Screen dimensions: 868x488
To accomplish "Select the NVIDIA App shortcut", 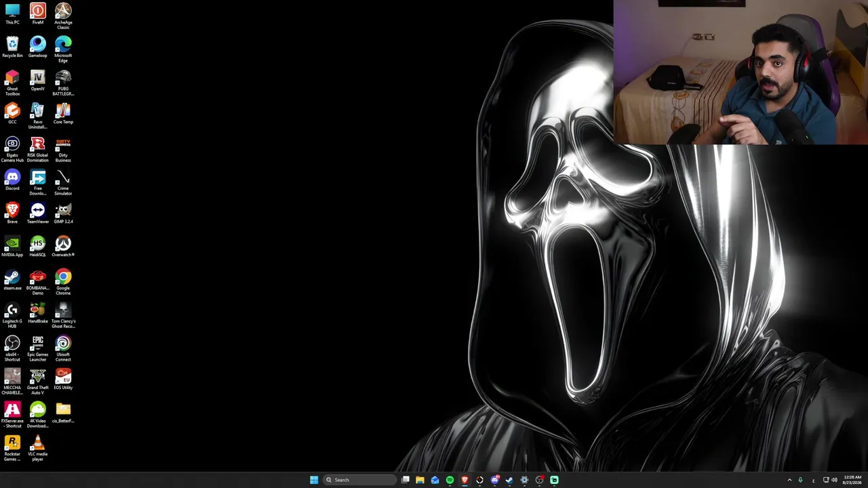I will coord(12,247).
